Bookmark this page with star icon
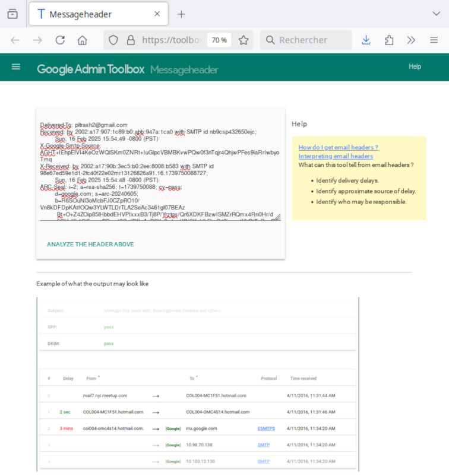 244,40
